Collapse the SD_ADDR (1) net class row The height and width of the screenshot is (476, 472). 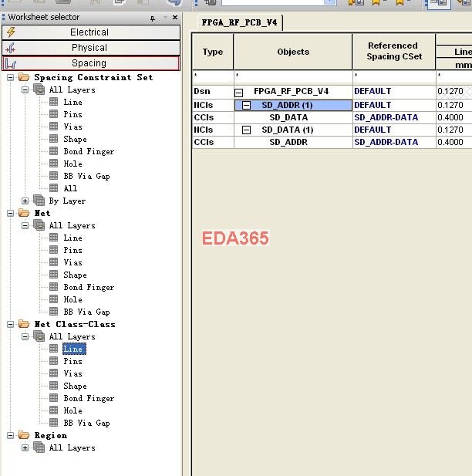pyautogui.click(x=247, y=106)
